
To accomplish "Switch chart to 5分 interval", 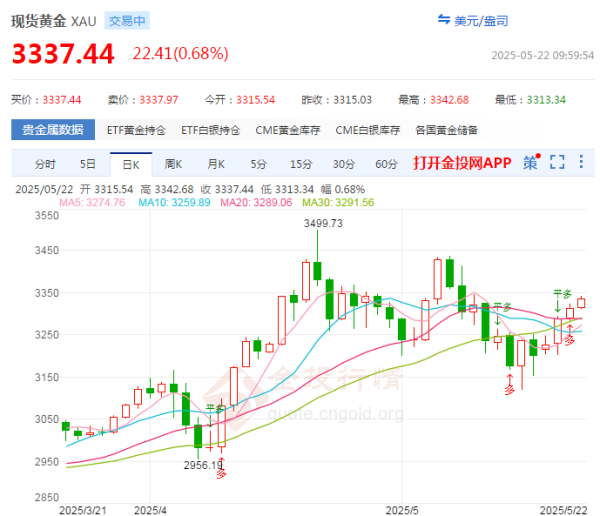I will coord(258,164).
